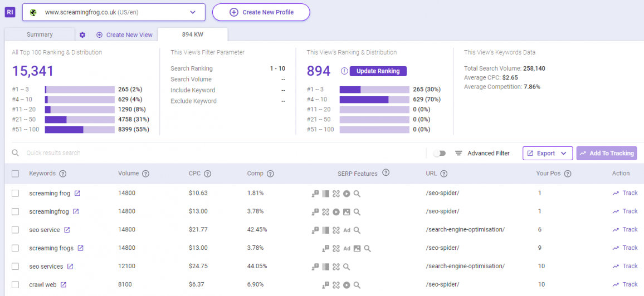Image resolution: width=644 pixels, height=296 pixels.
Task: Click the #4-10 bar showing 629 (70%)
Action: pos(374,99)
